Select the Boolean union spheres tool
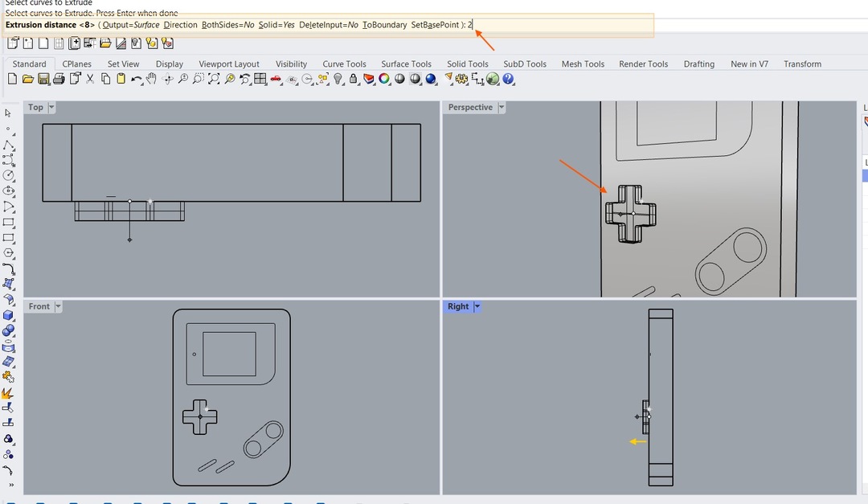The height and width of the screenshot is (504, 868). (8, 330)
